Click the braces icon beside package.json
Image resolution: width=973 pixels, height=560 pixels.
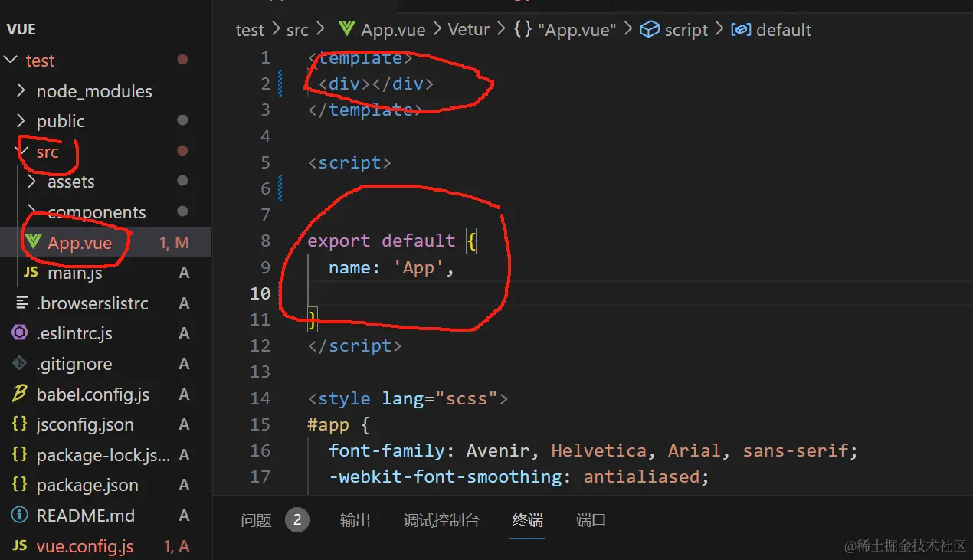coord(20,484)
